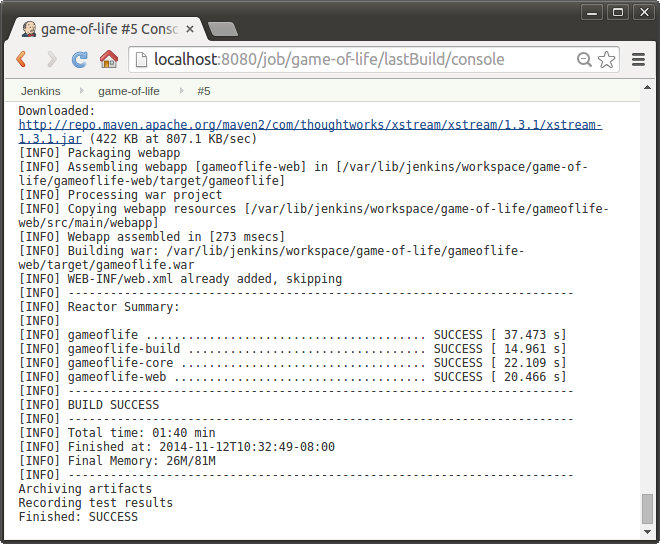Click the scrollbar up arrow

click(647, 87)
